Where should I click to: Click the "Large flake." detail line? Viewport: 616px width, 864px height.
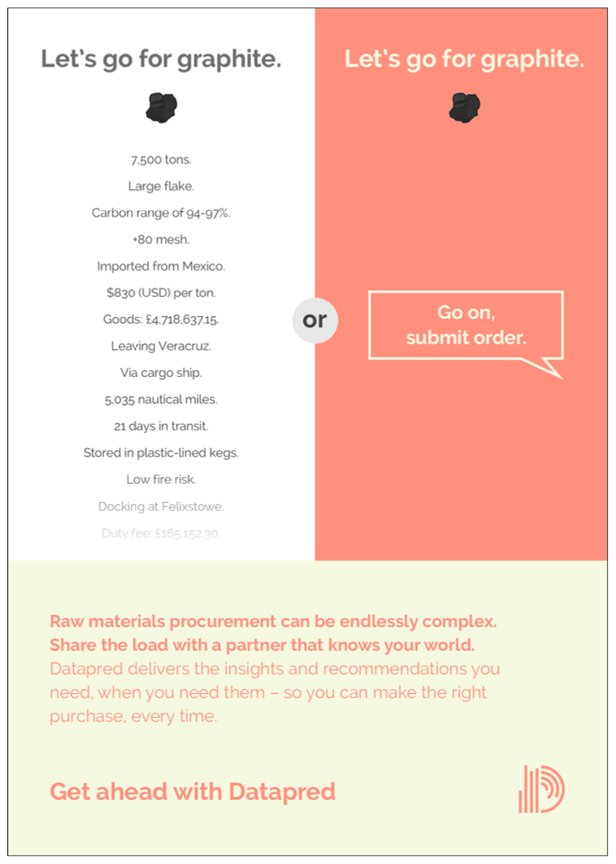pos(161,186)
